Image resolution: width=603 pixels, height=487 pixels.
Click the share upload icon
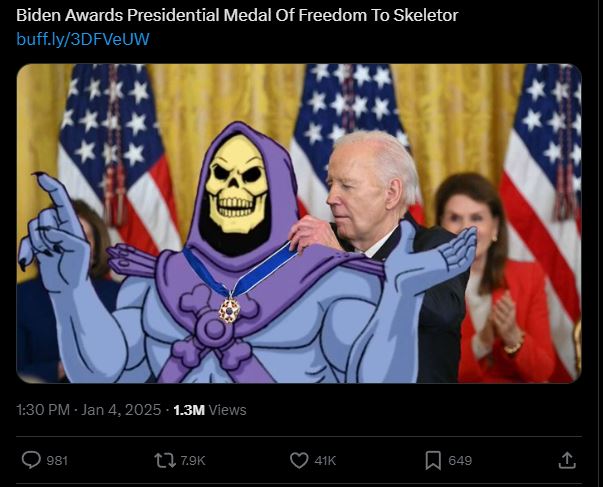coord(567,460)
